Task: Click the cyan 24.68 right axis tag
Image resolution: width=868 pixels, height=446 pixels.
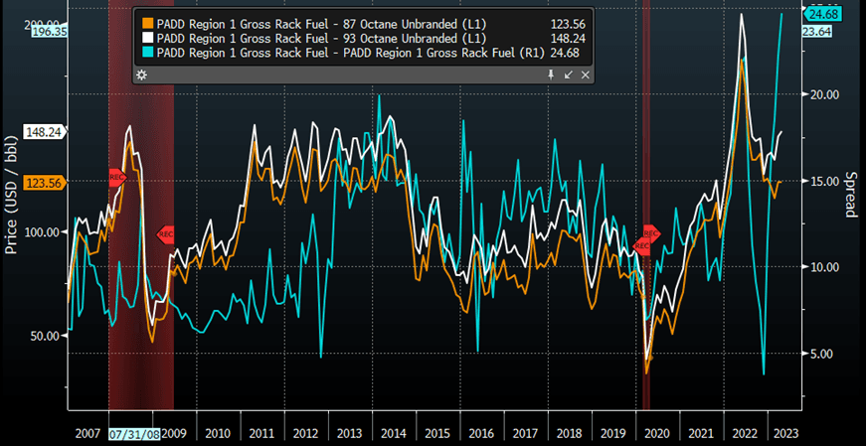Action: pyautogui.click(x=821, y=14)
